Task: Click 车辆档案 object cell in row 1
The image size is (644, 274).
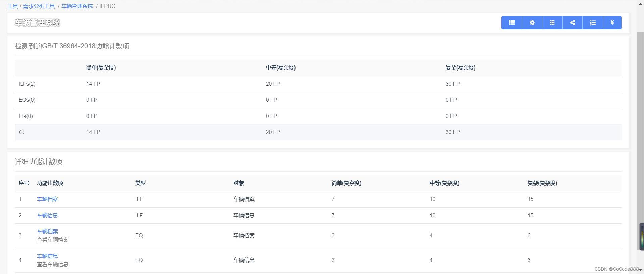Action: [x=244, y=199]
